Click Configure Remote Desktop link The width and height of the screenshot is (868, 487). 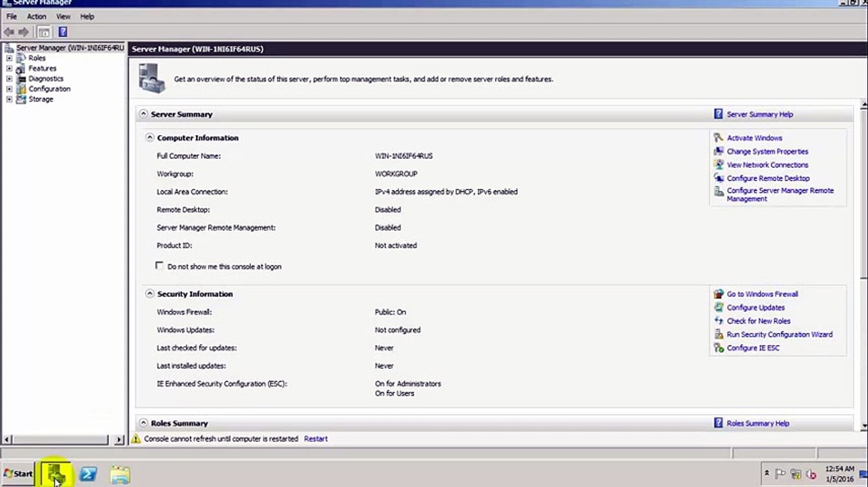click(768, 179)
